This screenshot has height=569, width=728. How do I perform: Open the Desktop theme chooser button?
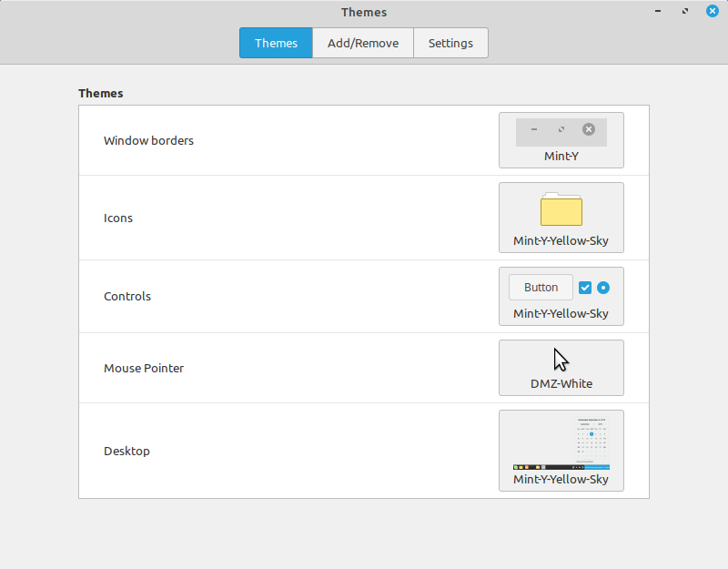(x=561, y=451)
